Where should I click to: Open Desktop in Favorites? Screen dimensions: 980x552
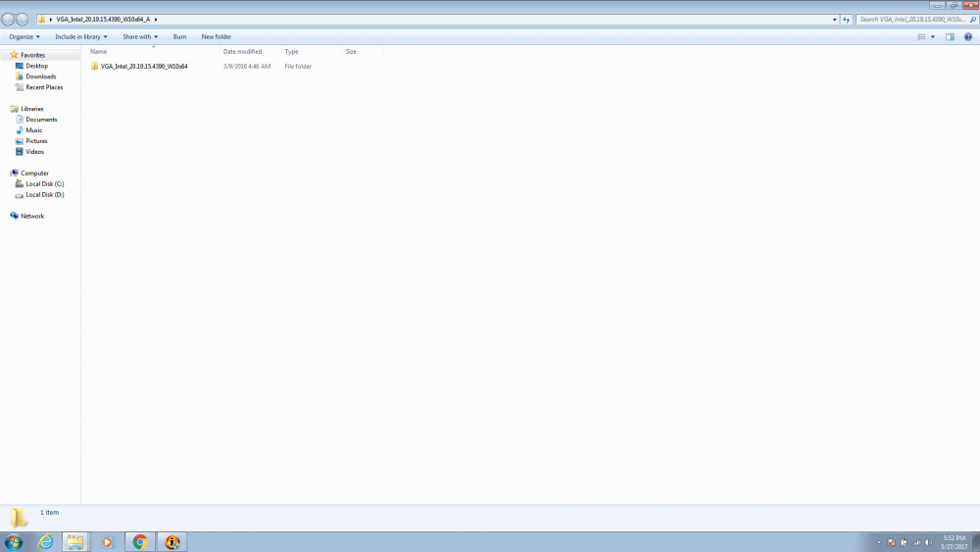pyautogui.click(x=37, y=66)
